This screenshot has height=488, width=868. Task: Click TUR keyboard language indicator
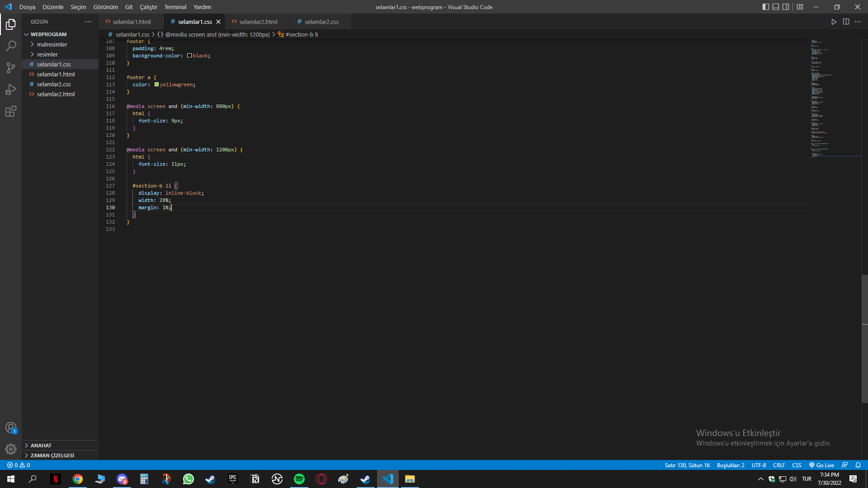click(807, 479)
